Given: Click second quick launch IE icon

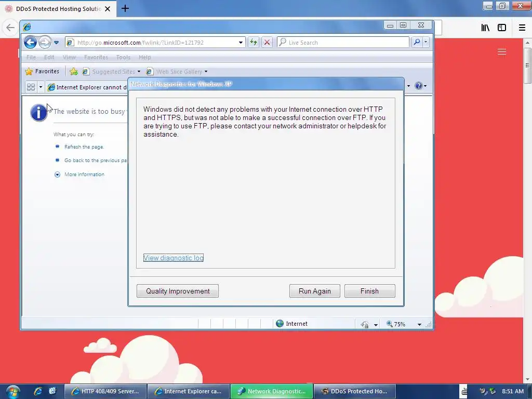Looking at the screenshot, I should click(x=52, y=391).
